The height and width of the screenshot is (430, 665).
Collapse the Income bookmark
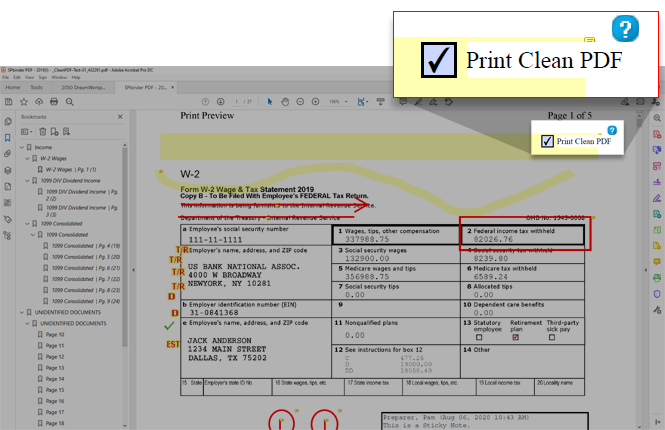(x=22, y=147)
